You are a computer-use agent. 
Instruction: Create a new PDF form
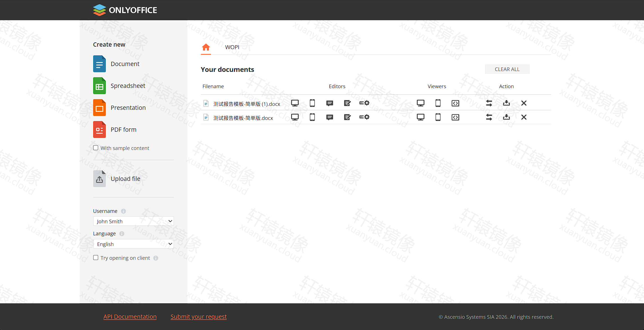(115, 129)
